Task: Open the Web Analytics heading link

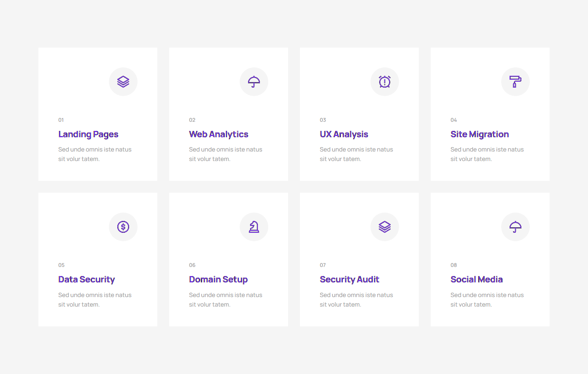Action: point(219,134)
